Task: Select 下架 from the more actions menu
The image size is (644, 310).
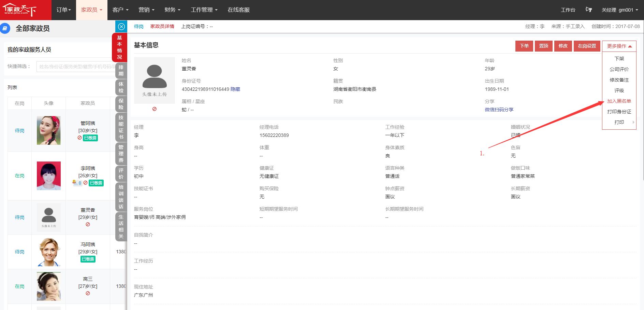Action: 619,59
